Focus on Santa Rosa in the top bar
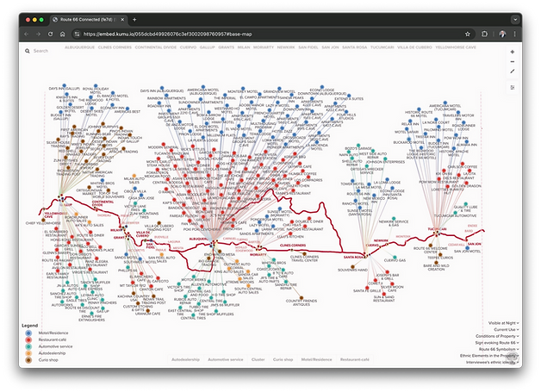This screenshot has height=392, width=541. (354, 47)
